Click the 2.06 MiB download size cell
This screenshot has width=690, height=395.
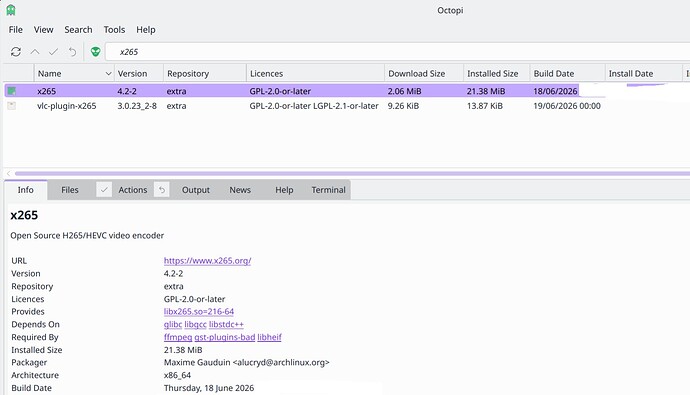click(404, 91)
